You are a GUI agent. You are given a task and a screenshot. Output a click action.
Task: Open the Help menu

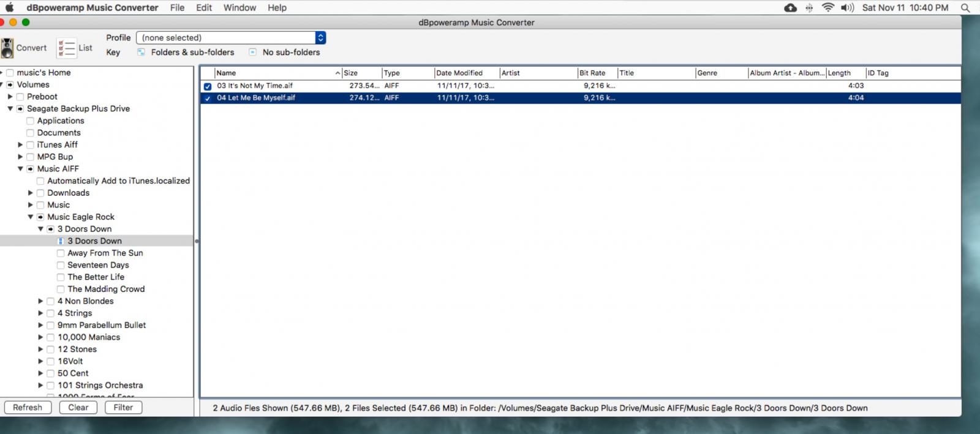[x=277, y=8]
